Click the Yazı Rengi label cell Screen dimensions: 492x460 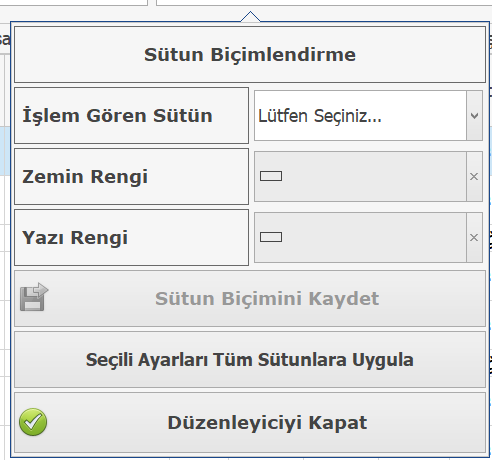[131, 238]
